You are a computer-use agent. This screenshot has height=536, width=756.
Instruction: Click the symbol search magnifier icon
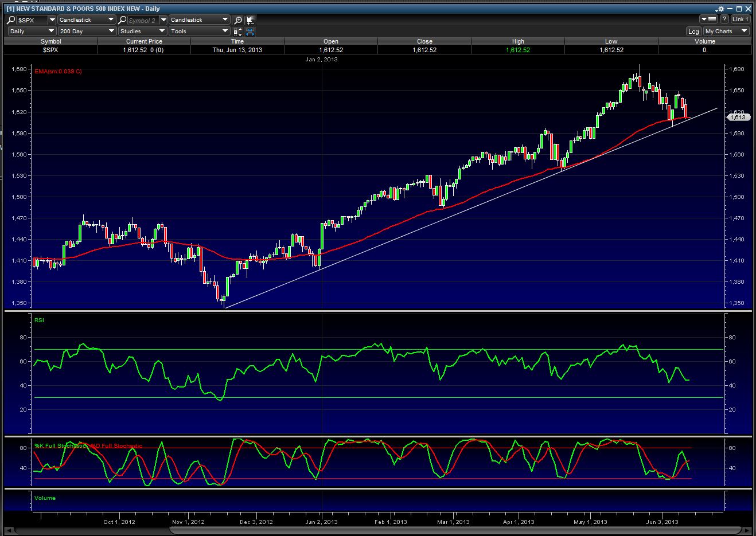click(x=11, y=20)
